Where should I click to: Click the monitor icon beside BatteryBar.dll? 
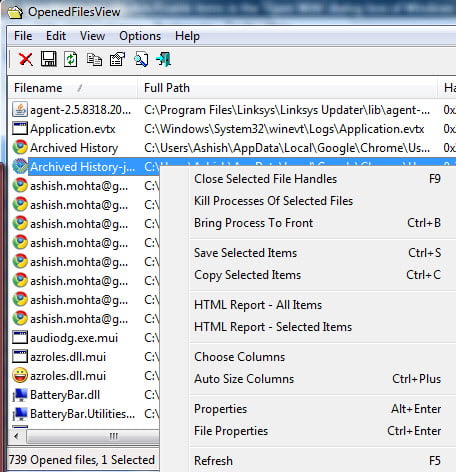pyautogui.click(x=20, y=395)
